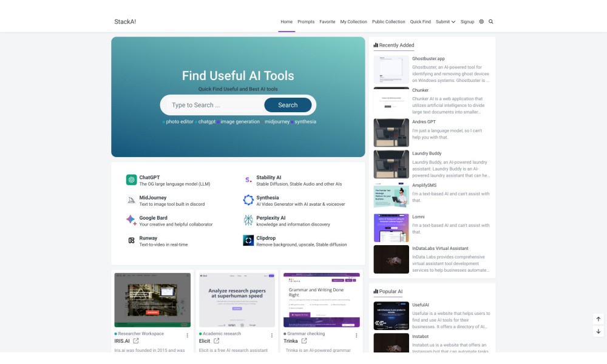607x364 pixels.
Task: Open the IRIS.AI card title
Action: tap(122, 341)
